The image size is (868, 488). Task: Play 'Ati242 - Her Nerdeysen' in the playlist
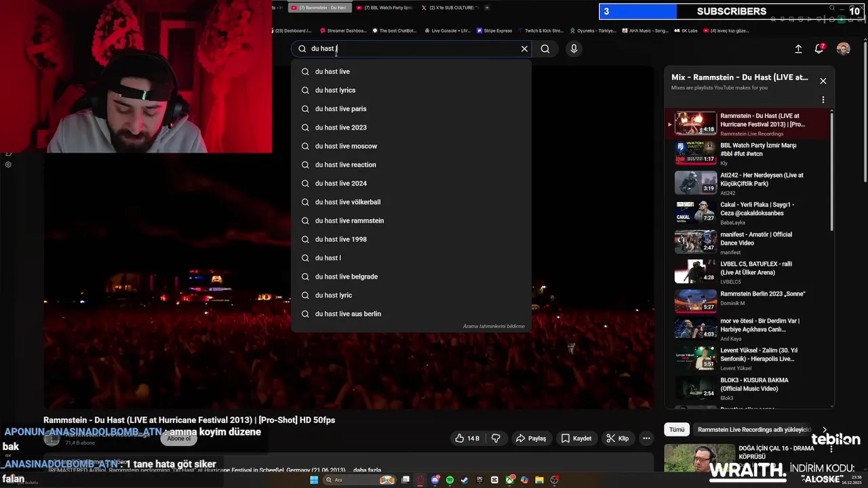[x=747, y=183]
